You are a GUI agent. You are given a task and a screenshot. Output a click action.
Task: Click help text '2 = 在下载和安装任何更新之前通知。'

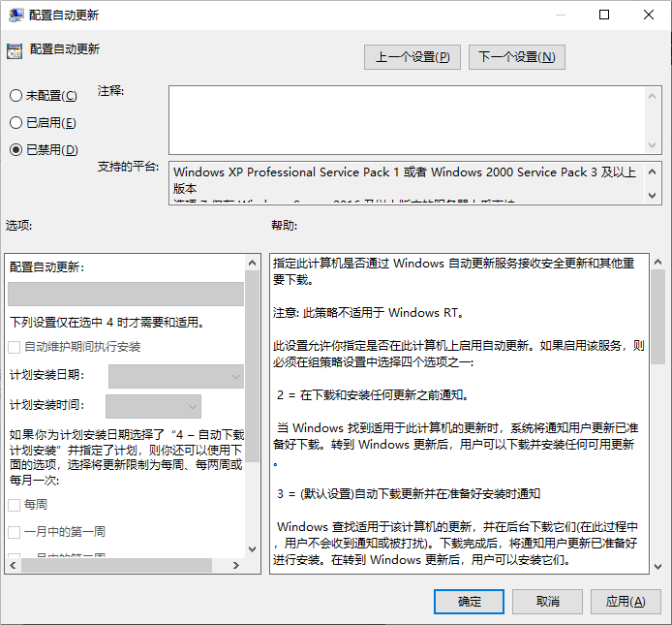click(372, 395)
